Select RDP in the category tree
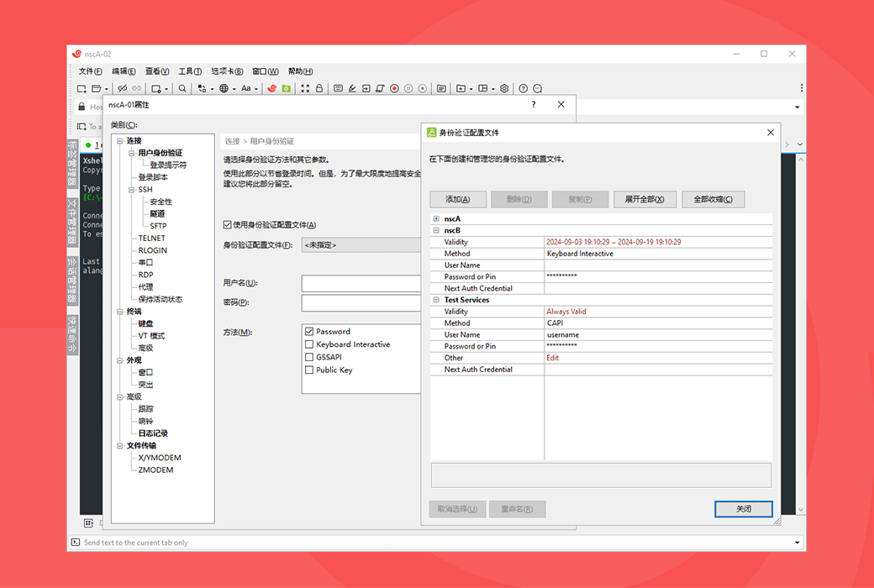874x588 pixels. (x=146, y=275)
